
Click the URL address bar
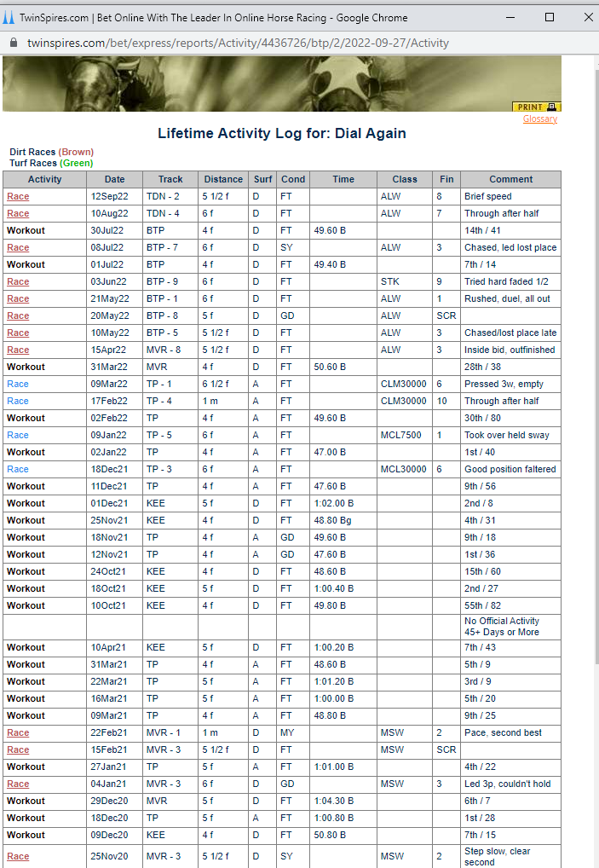pos(238,43)
